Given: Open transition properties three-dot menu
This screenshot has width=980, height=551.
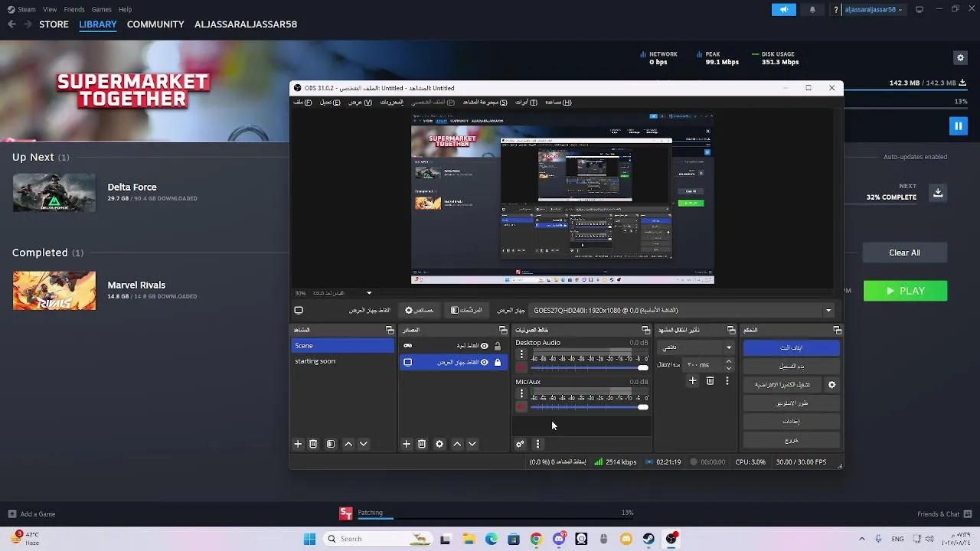Looking at the screenshot, I should (x=727, y=380).
